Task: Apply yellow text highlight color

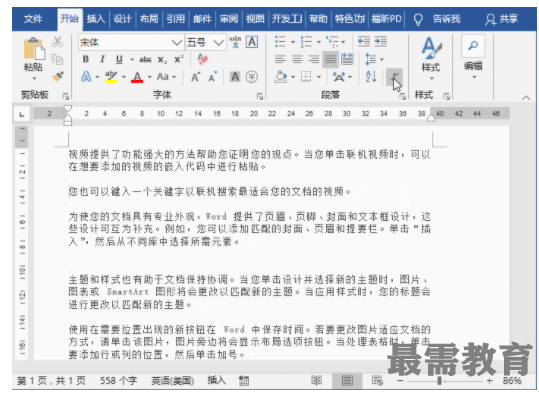Action: 111,77
